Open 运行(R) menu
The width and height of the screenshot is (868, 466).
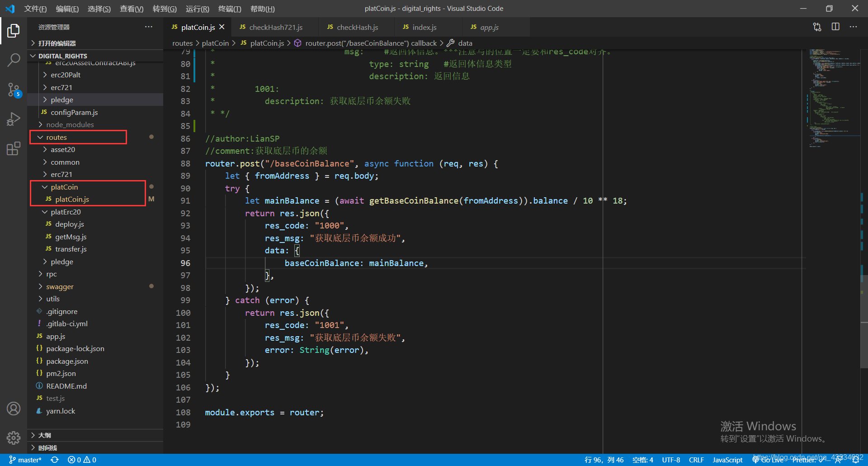pos(198,9)
